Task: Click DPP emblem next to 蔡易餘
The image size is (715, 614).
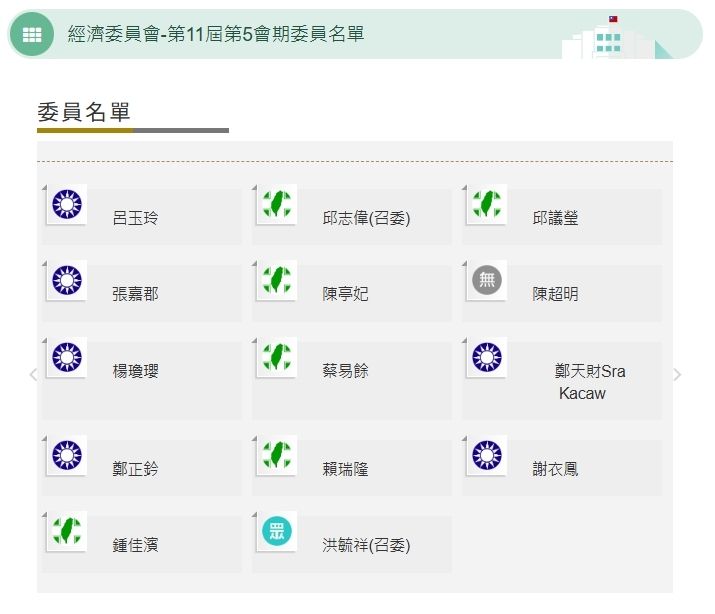Action: [277, 358]
